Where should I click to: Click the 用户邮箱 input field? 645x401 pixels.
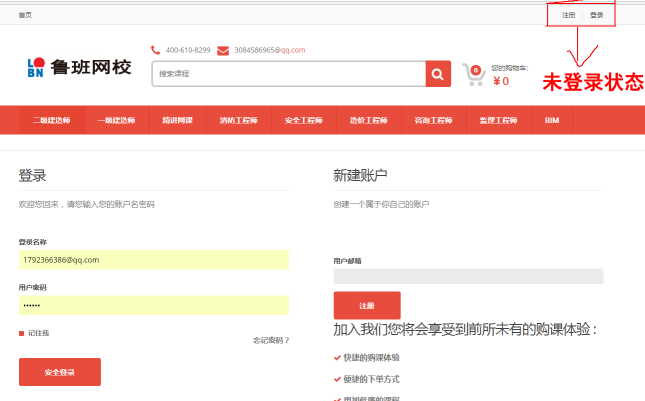click(x=468, y=276)
